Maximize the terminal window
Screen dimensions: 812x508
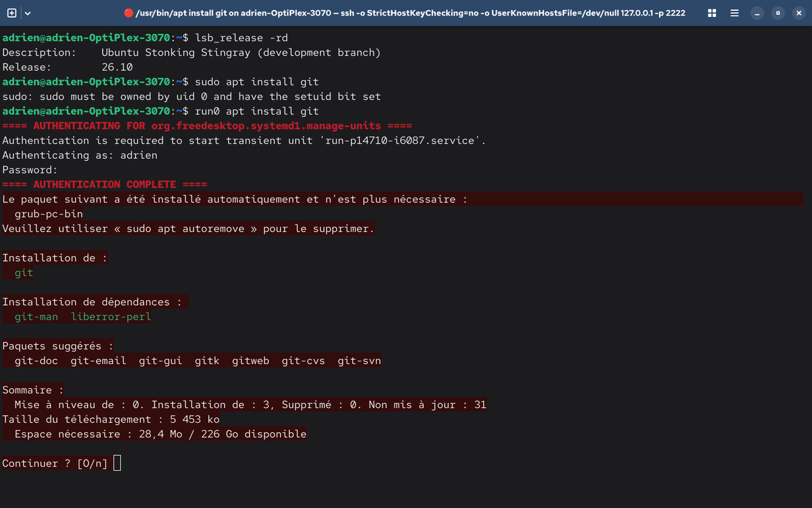[778, 13]
